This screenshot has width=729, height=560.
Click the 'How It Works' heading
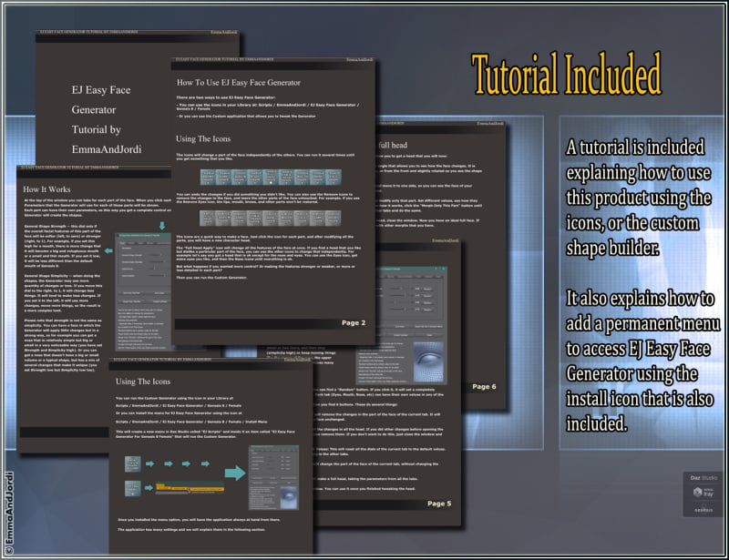point(47,189)
